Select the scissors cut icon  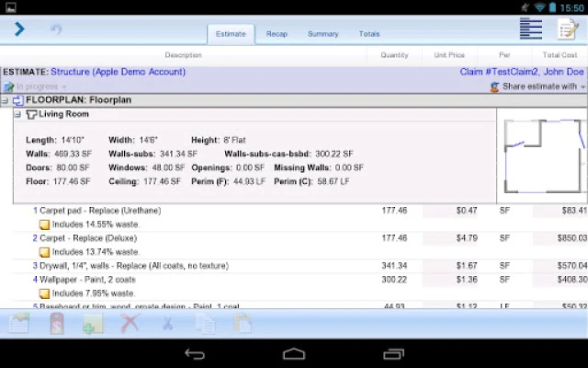point(167,324)
